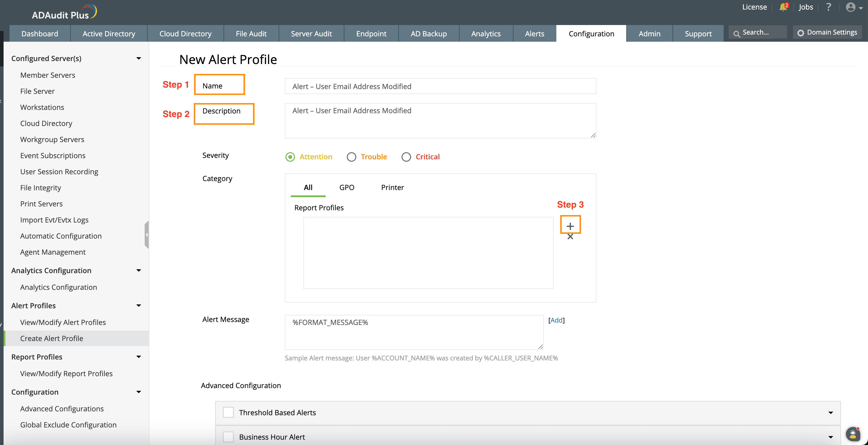Open the help question mark icon

(x=829, y=7)
